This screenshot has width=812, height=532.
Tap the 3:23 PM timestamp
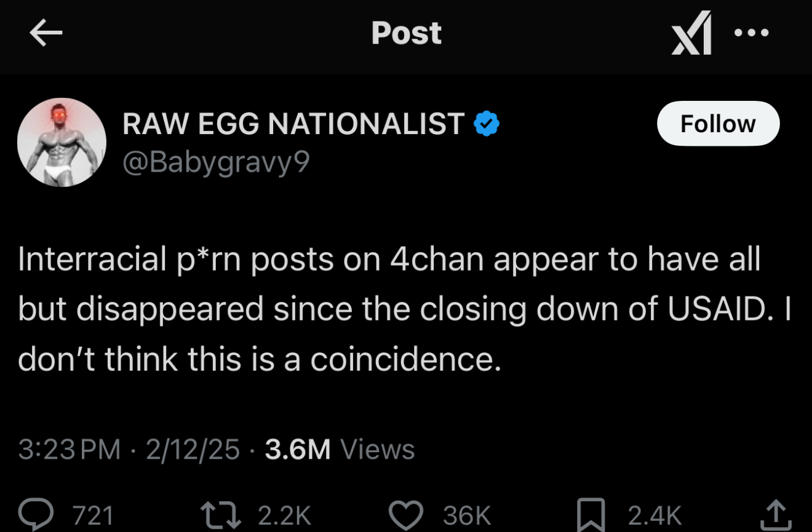[x=69, y=450]
